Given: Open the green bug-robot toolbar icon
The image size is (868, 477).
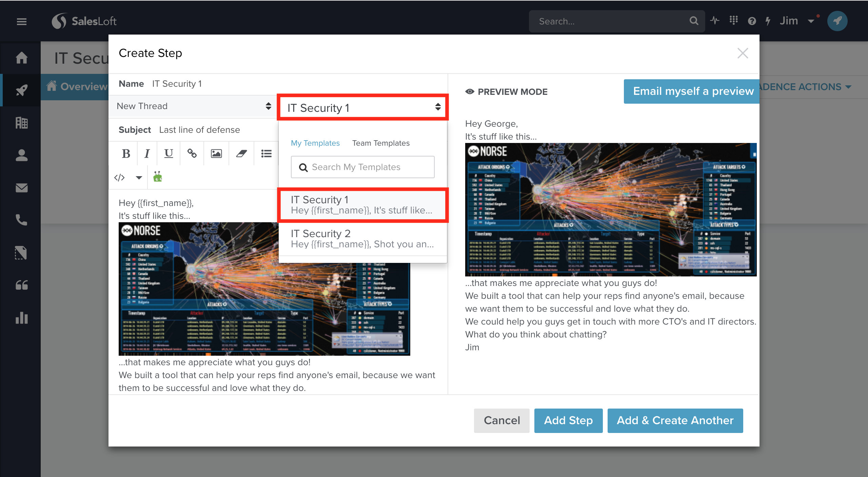Looking at the screenshot, I should pyautogui.click(x=158, y=177).
